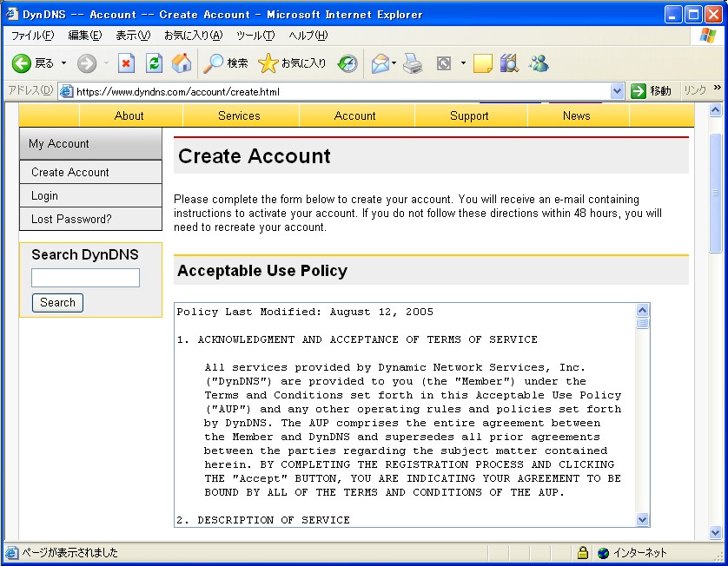Click the page scrollbar down arrow
The width and height of the screenshot is (728, 566).
[716, 533]
